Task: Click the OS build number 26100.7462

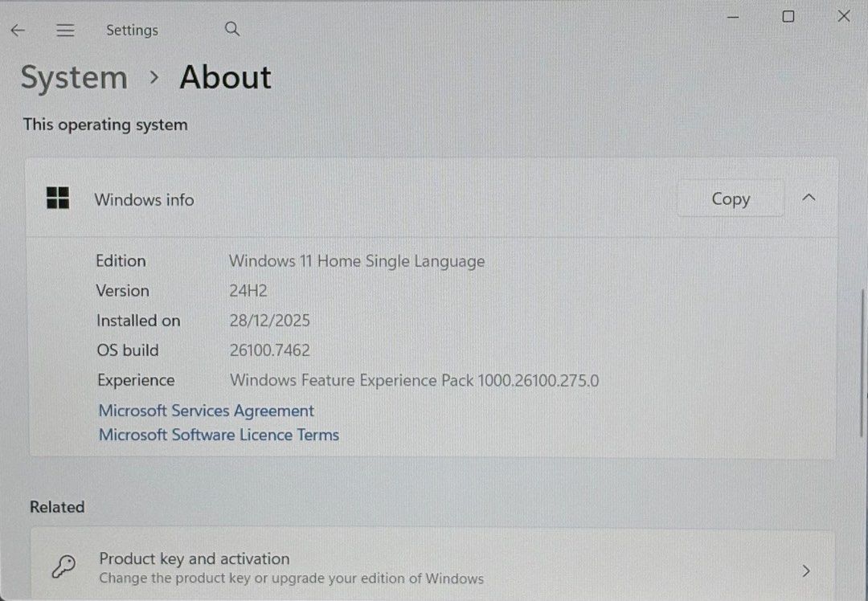Action: pyautogui.click(x=269, y=350)
